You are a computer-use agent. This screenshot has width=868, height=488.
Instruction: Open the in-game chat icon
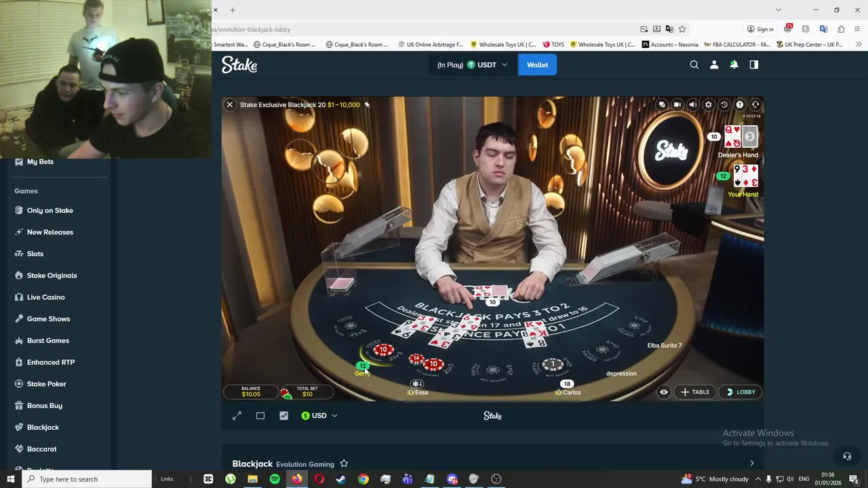[662, 104]
